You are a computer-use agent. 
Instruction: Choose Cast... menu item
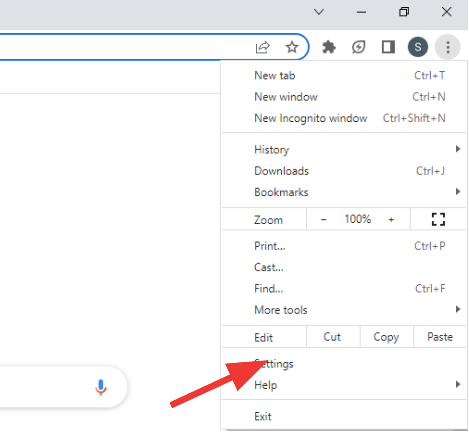pos(344,267)
